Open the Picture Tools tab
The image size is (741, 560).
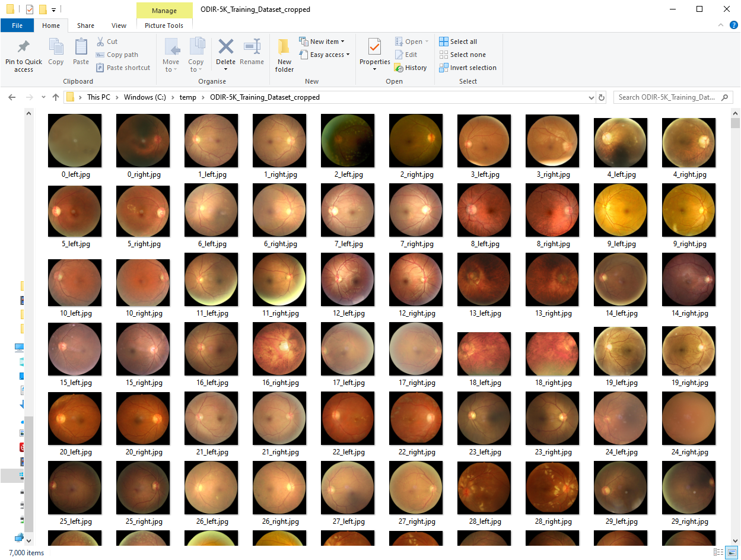[x=164, y=26]
